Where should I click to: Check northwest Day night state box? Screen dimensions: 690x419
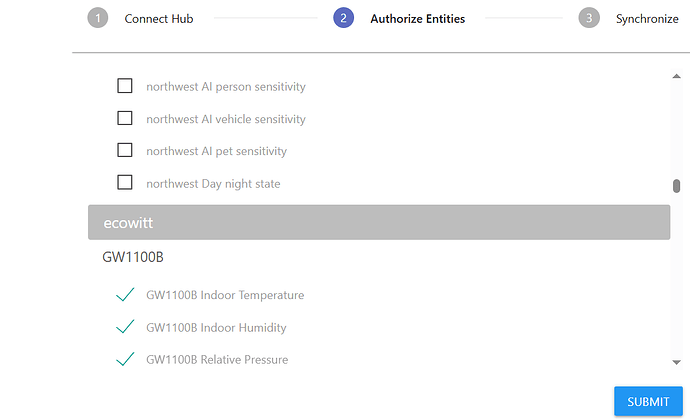click(125, 183)
